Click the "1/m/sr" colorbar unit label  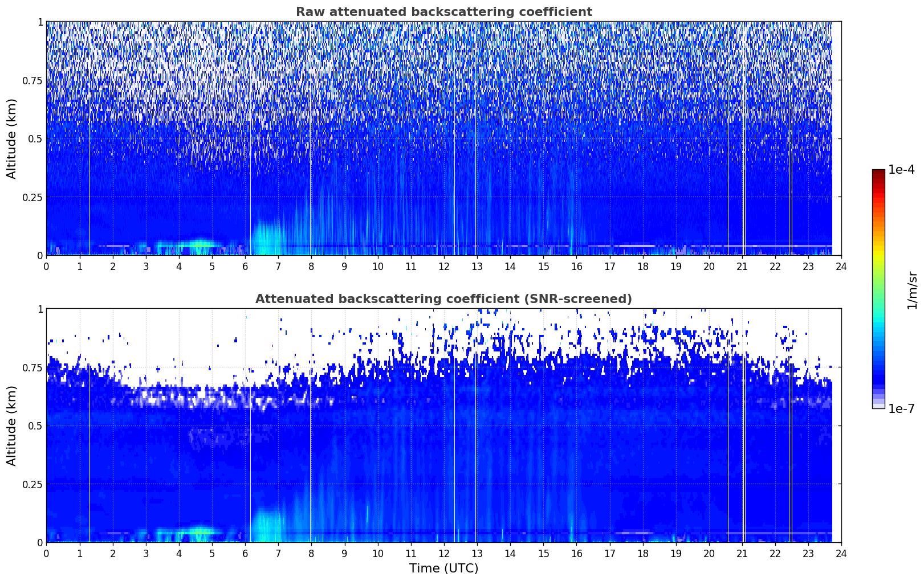912,290
